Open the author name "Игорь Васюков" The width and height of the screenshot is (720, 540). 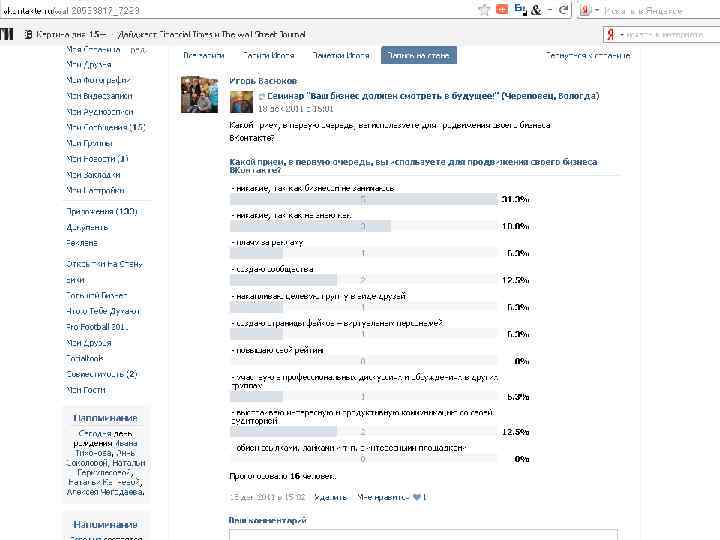[263, 81]
